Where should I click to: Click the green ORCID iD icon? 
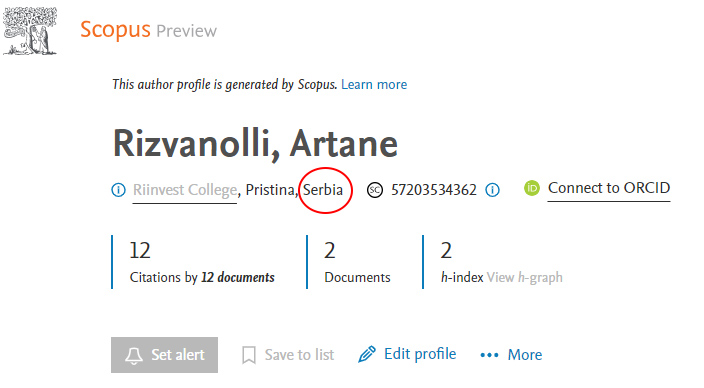(532, 188)
